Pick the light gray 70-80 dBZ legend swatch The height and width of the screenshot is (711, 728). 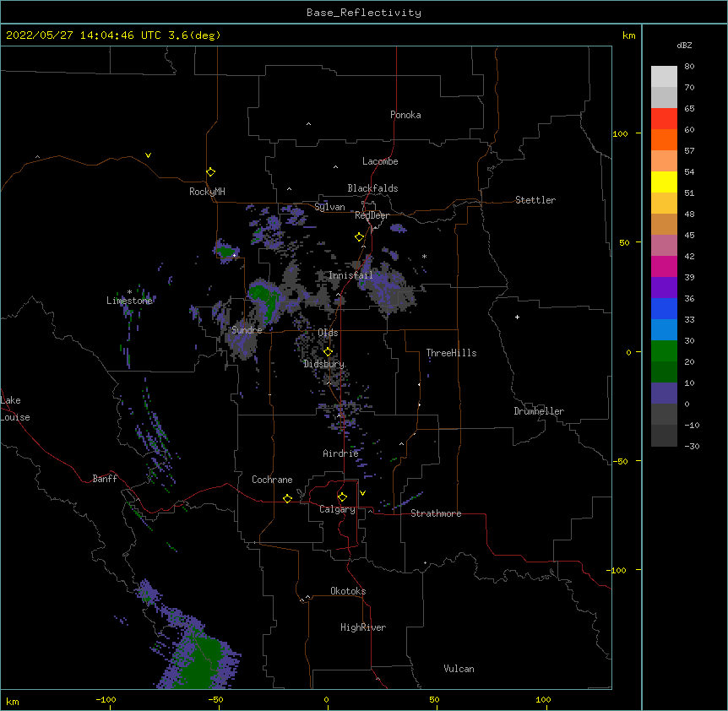(x=664, y=77)
